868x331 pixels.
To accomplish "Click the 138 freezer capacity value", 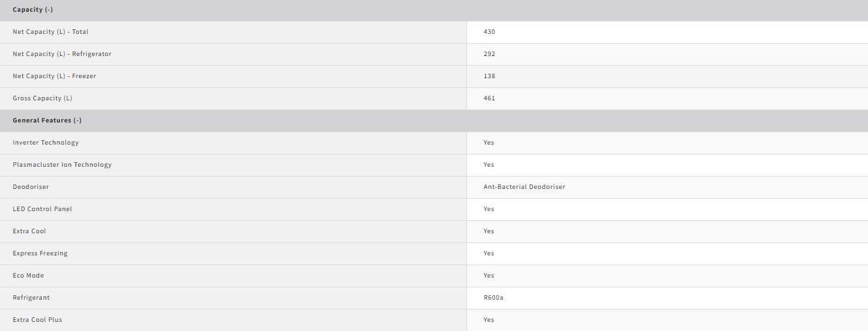I will (x=489, y=76).
